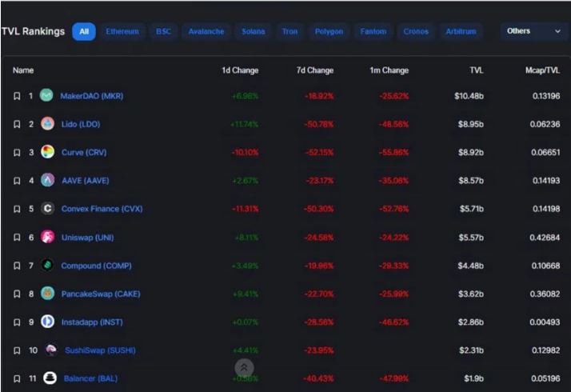The width and height of the screenshot is (571, 392).
Task: Click Balancer's $1.9b TVL value
Action: click(473, 378)
